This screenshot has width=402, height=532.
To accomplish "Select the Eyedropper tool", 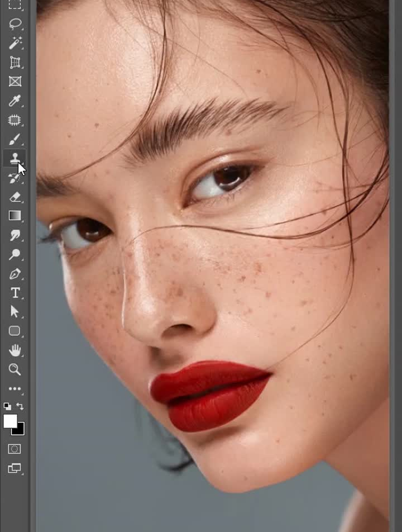I will click(15, 101).
